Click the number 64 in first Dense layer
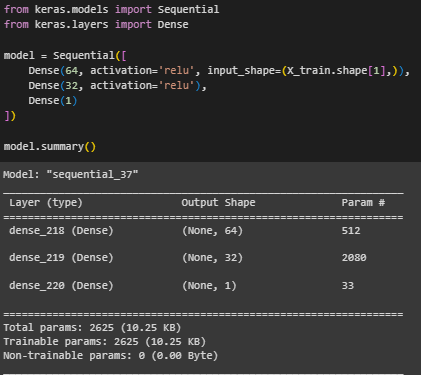421x375 pixels. tap(71, 71)
